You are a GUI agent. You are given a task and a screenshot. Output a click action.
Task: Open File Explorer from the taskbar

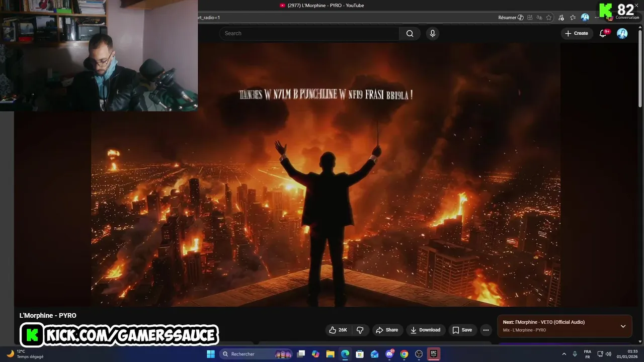[x=331, y=354]
